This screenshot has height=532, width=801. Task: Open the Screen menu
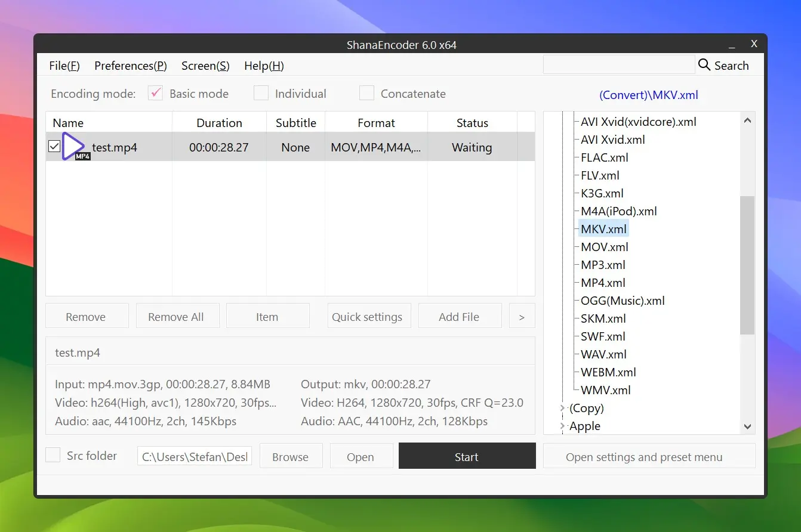pos(205,66)
